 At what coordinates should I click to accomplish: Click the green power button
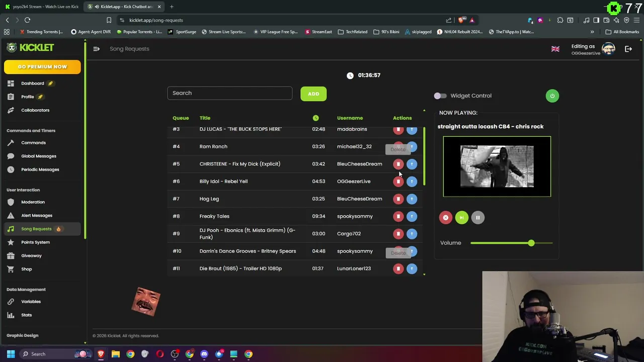point(552,96)
